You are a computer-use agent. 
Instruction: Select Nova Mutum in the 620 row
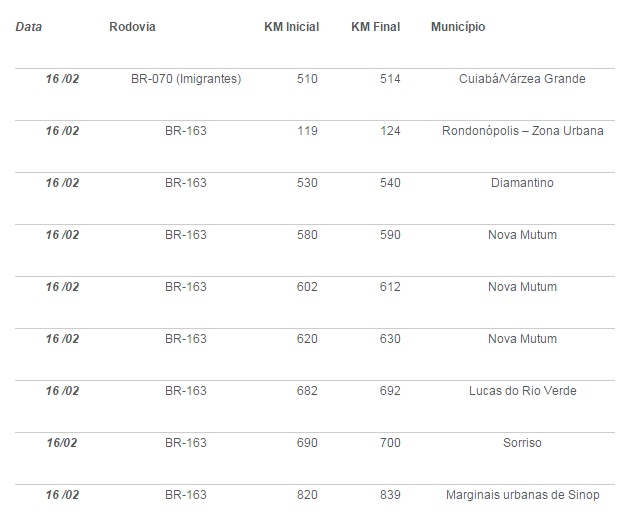522,339
